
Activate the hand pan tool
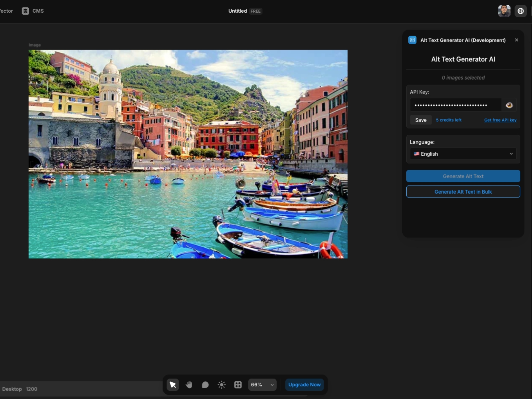(189, 385)
